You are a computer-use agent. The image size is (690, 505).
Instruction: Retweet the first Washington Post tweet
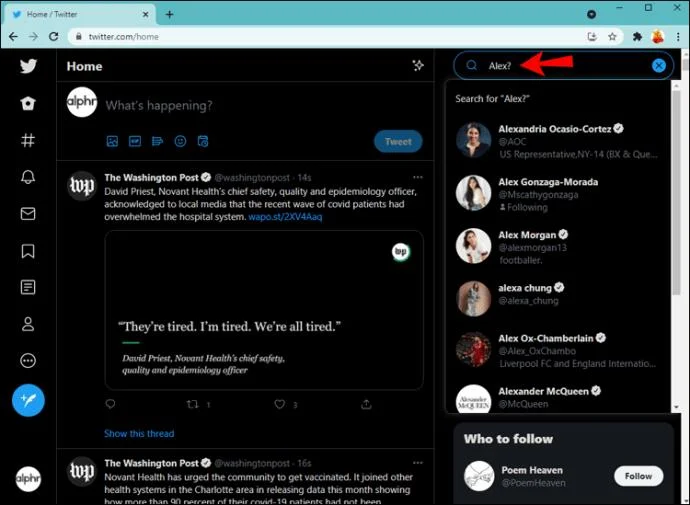pyautogui.click(x=193, y=405)
